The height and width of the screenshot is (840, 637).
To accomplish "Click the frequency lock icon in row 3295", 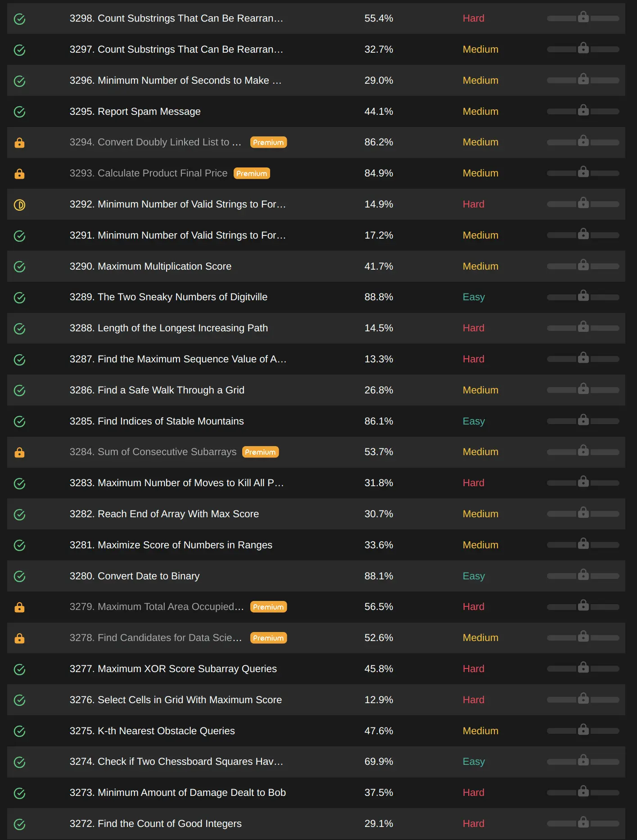I will click(x=583, y=110).
